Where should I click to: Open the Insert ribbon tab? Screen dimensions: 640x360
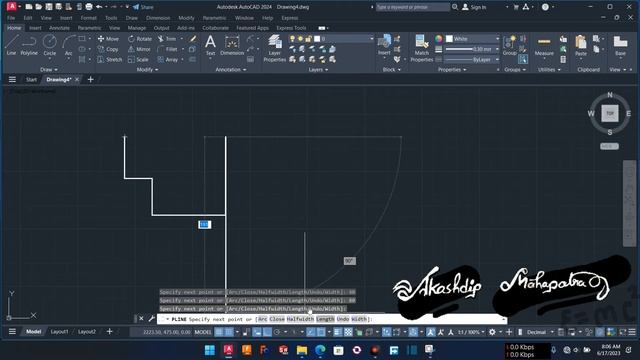[x=35, y=28]
